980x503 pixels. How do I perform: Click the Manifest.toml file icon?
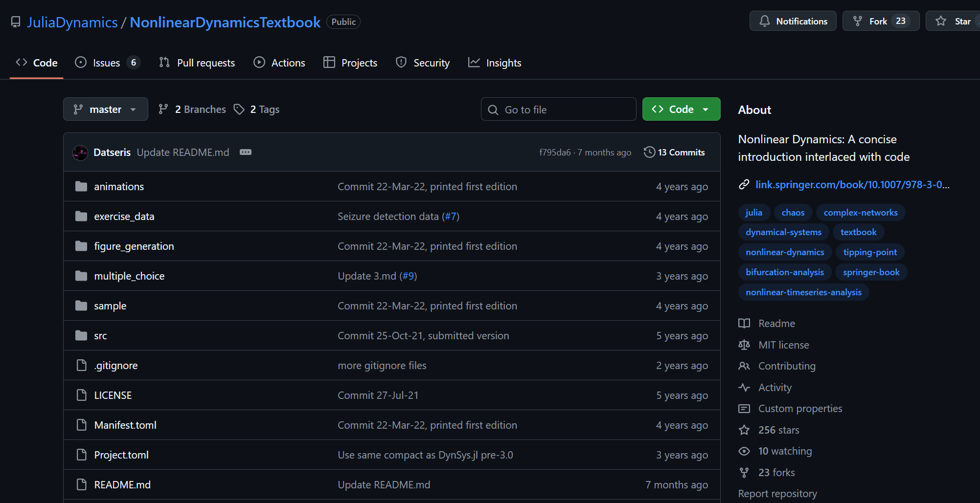point(82,425)
